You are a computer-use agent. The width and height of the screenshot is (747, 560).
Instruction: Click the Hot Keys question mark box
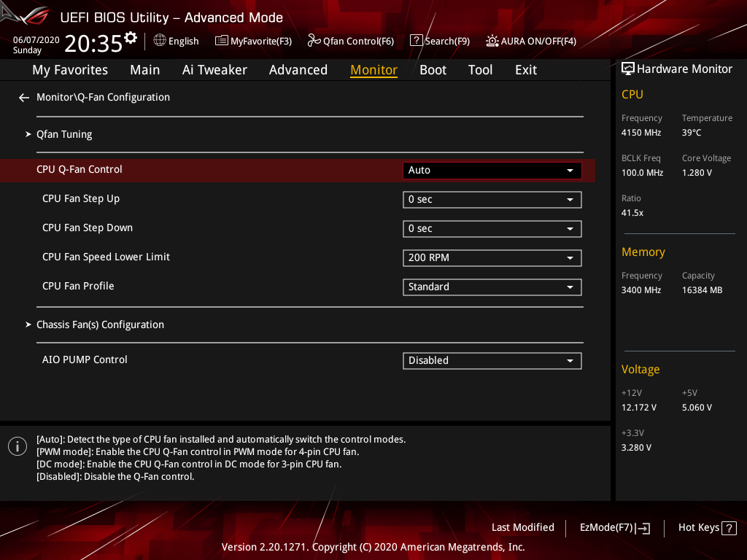[x=729, y=528]
